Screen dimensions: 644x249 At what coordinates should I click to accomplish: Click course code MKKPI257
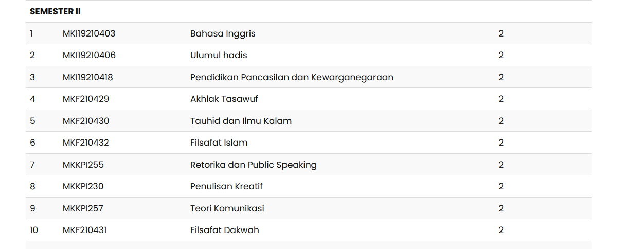(x=83, y=208)
